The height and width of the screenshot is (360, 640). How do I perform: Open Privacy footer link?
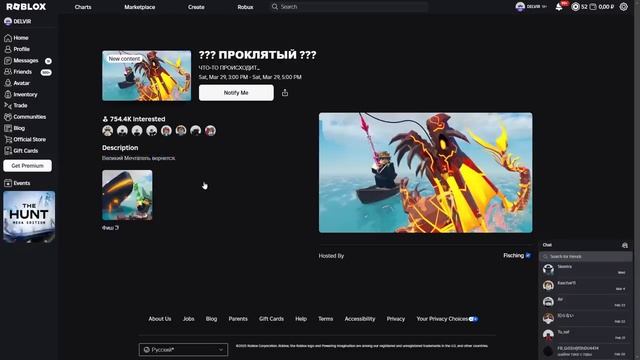pyautogui.click(x=396, y=319)
